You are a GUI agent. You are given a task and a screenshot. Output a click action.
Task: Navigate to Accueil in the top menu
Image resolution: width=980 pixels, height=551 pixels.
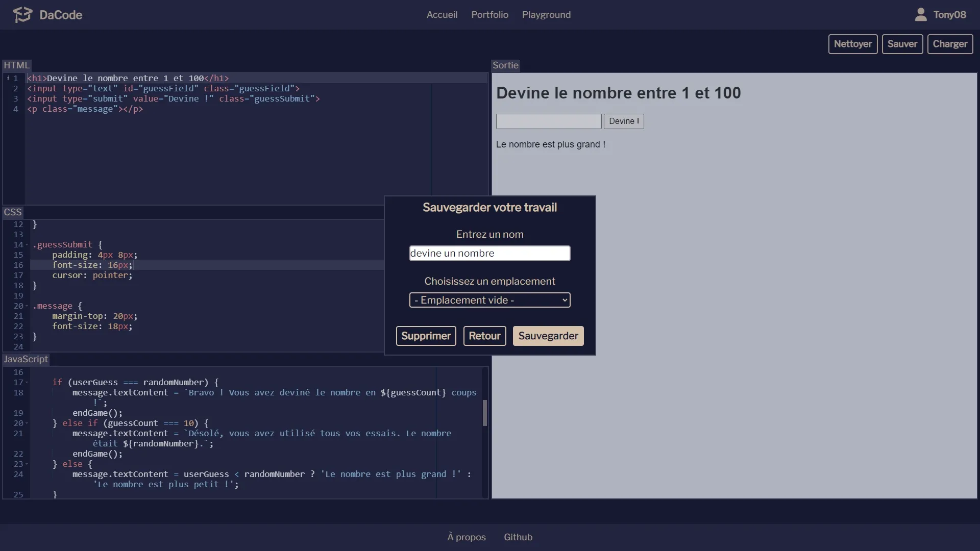(442, 14)
